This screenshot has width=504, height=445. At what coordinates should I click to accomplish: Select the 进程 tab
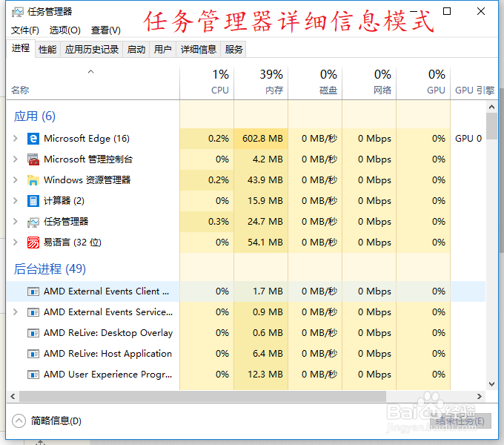pyautogui.click(x=21, y=48)
